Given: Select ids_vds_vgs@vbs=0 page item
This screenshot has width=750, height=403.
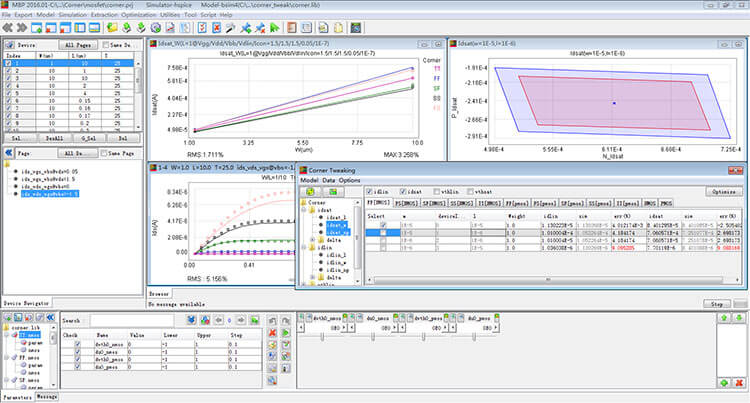Looking at the screenshot, I should 45,186.
